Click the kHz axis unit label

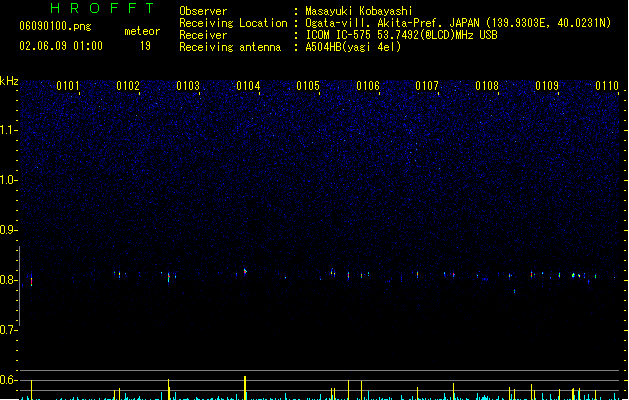[9, 81]
